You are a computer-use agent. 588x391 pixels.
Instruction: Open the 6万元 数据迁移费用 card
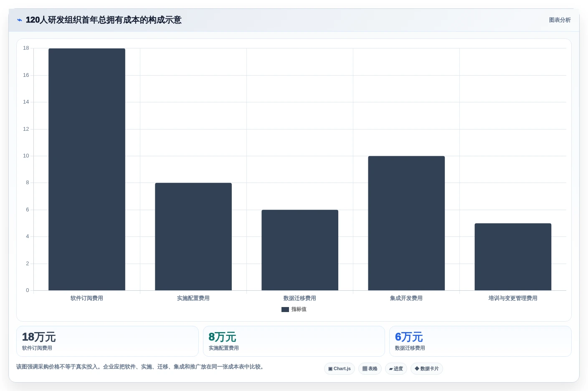pos(480,341)
